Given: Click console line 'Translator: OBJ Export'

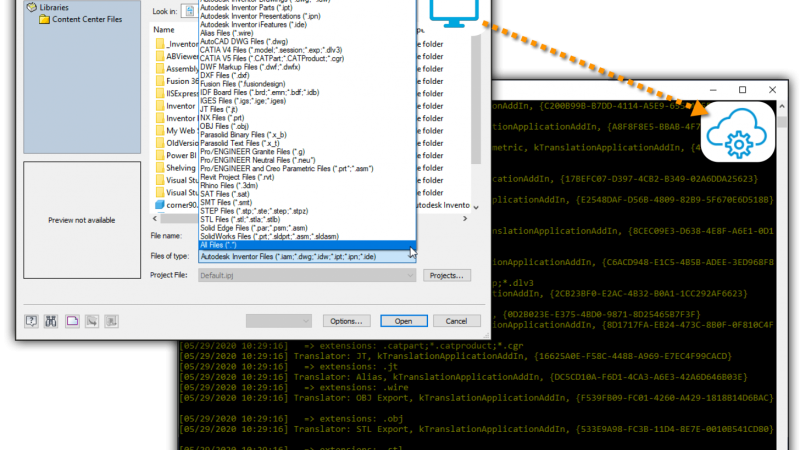Looking at the screenshot, I should click(x=534, y=398).
